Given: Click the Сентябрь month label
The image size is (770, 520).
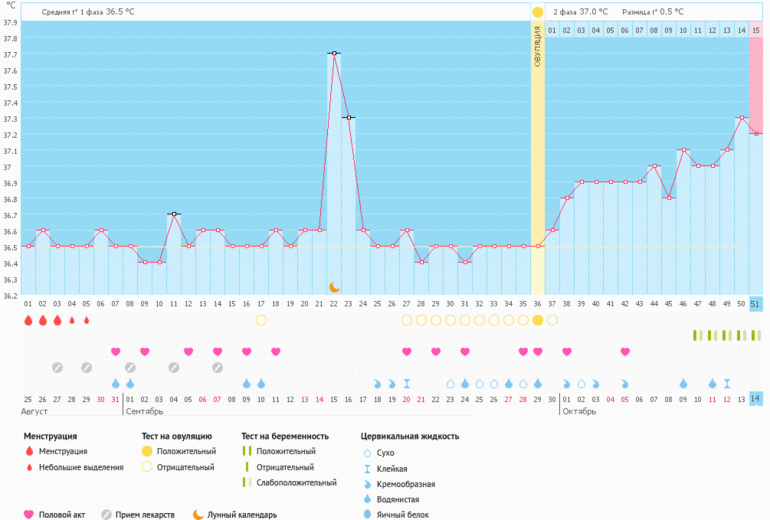Looking at the screenshot, I should 144,411.
